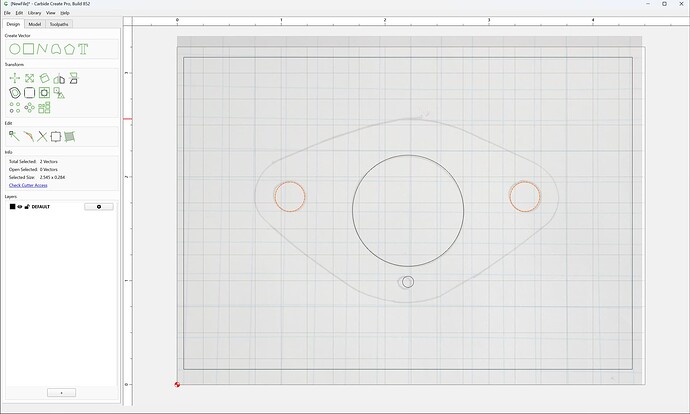
Task: Select the Rectangle vector tool
Action: (29, 49)
